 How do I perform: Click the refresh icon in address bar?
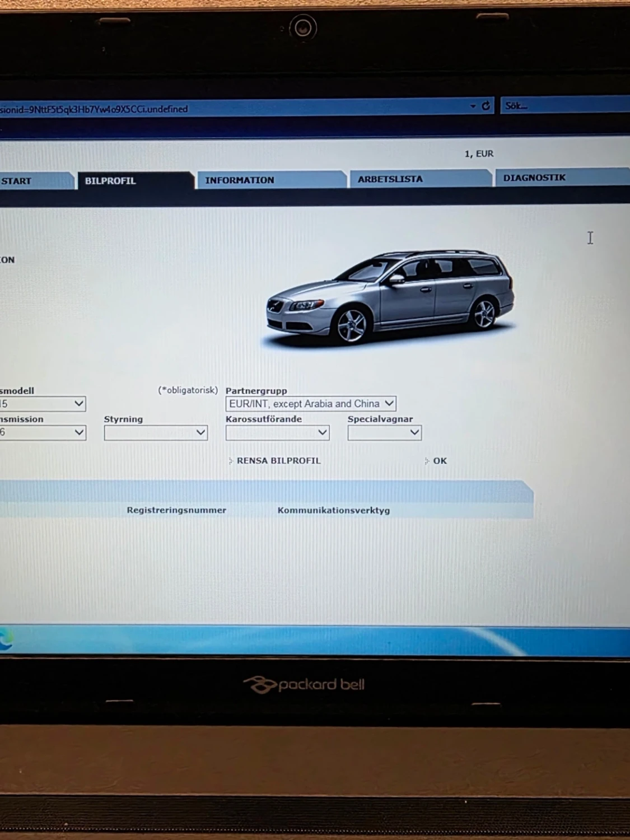pos(486,105)
